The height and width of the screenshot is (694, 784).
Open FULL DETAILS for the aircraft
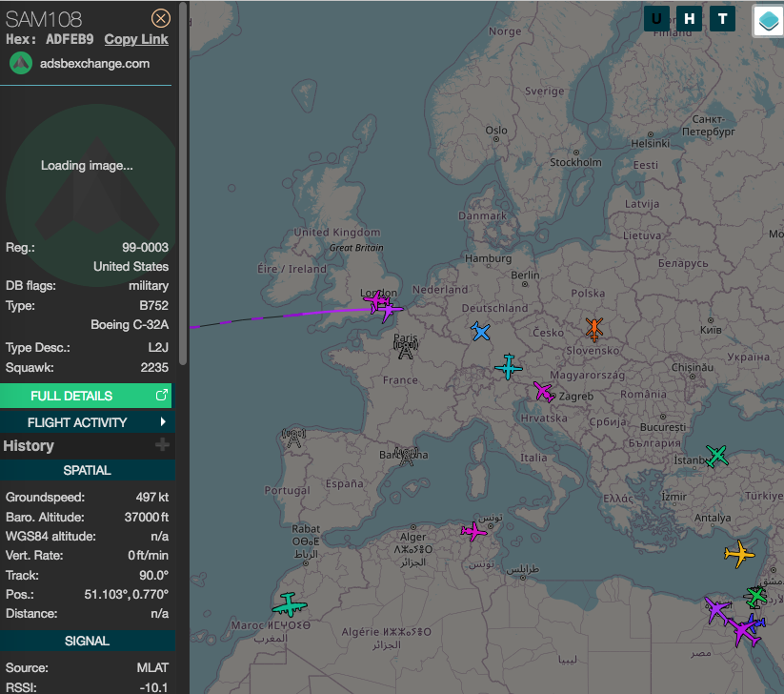point(86,396)
